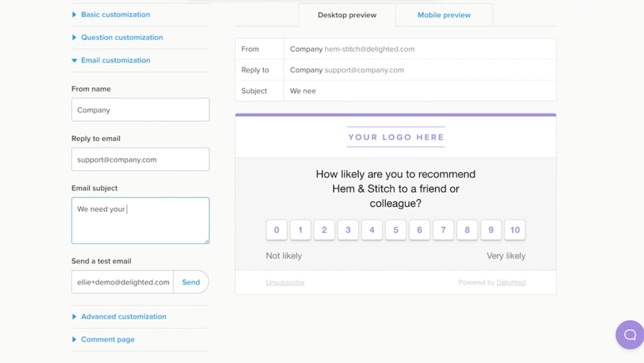The height and width of the screenshot is (363, 644).
Task: Click the YOUR LOGO HERE placeholder
Action: tap(395, 137)
